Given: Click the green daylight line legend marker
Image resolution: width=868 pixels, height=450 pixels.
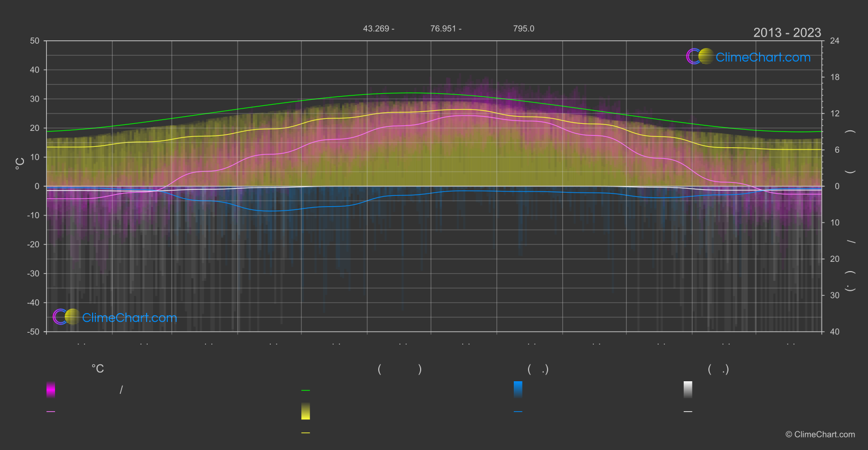Looking at the screenshot, I should pyautogui.click(x=306, y=391).
